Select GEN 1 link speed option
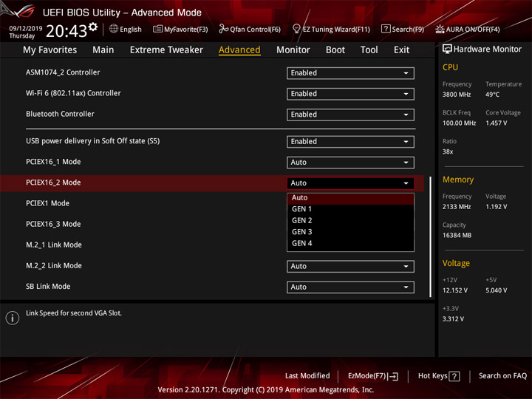This screenshot has width=532, height=399. pyautogui.click(x=350, y=209)
